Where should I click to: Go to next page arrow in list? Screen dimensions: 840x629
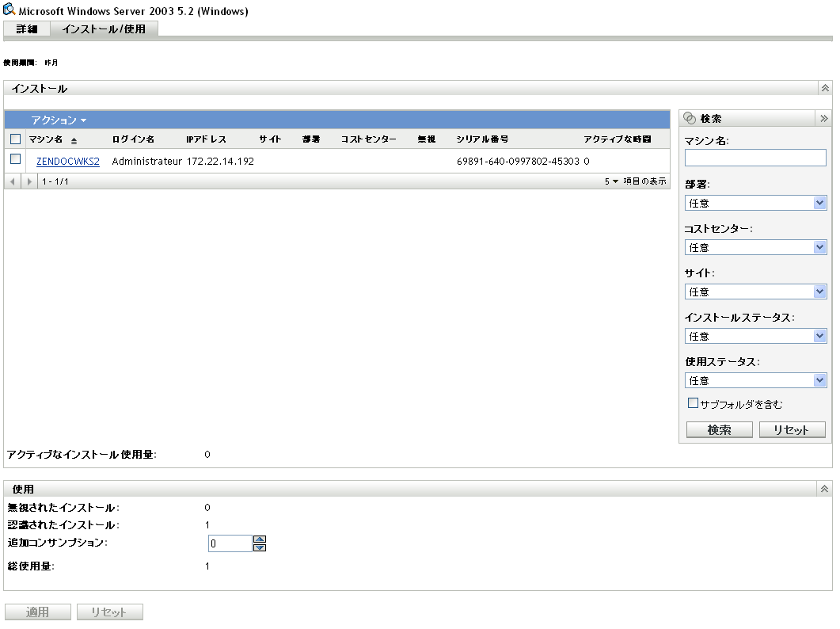coord(29,181)
